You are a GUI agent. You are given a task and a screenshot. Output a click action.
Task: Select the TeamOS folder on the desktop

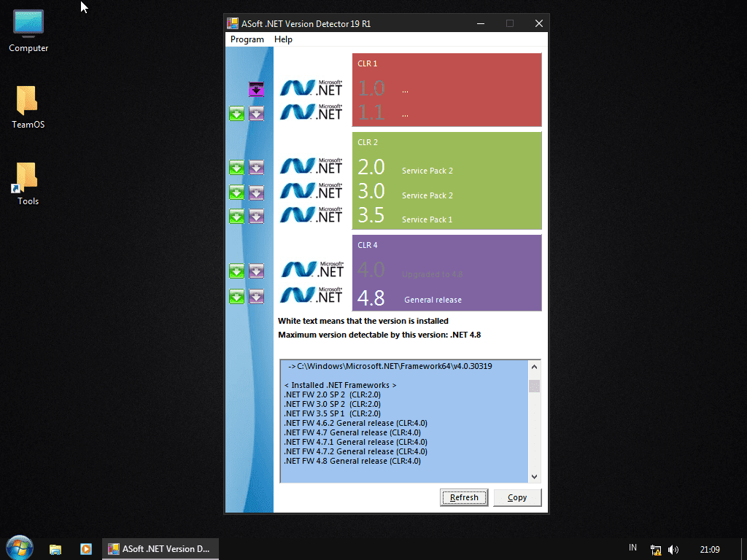(x=28, y=108)
